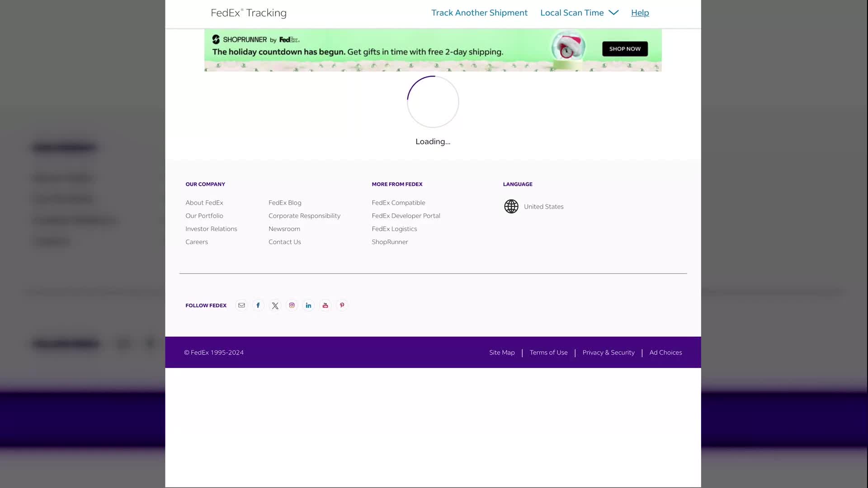Open FedEx Pinterest icon
Viewport: 868px width, 488px height.
point(342,305)
